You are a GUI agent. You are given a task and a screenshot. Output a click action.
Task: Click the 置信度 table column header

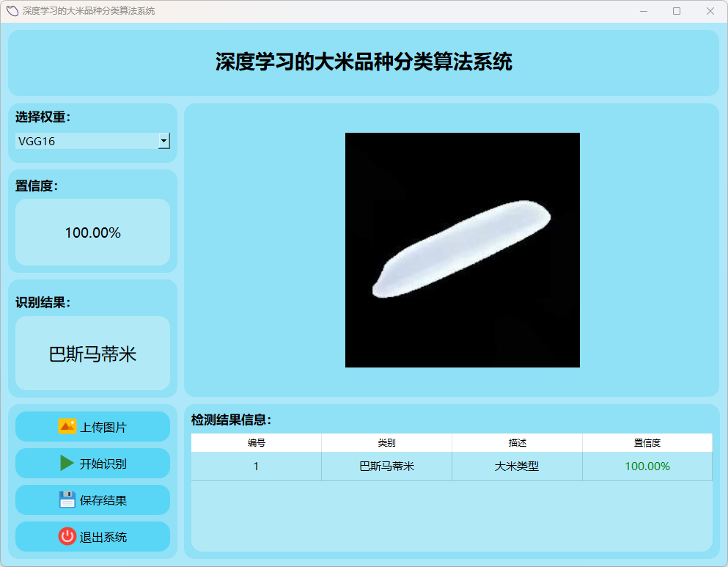pos(647,443)
